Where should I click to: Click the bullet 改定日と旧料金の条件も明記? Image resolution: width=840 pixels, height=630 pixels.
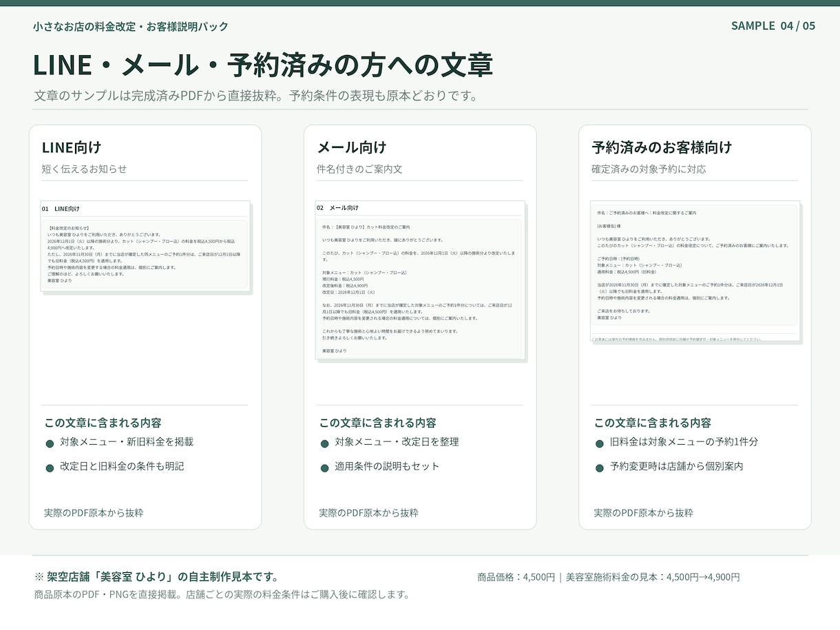point(122,466)
